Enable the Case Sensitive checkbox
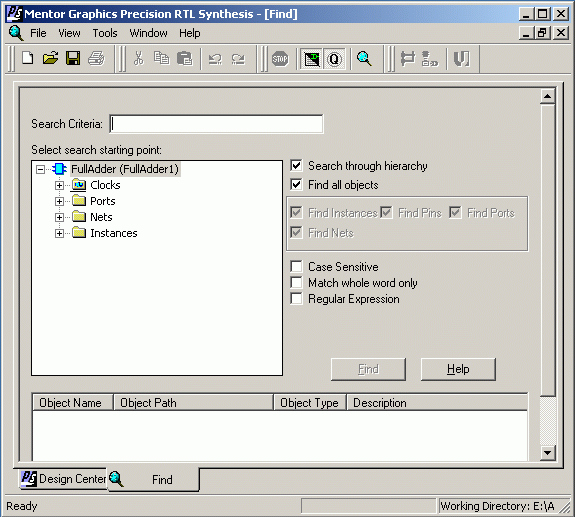The image size is (575, 517). point(296,267)
